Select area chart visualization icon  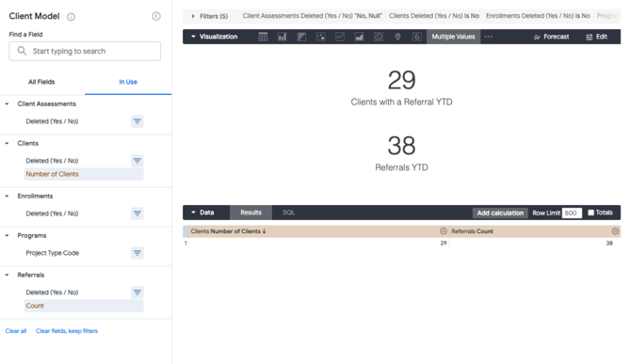[x=359, y=37]
